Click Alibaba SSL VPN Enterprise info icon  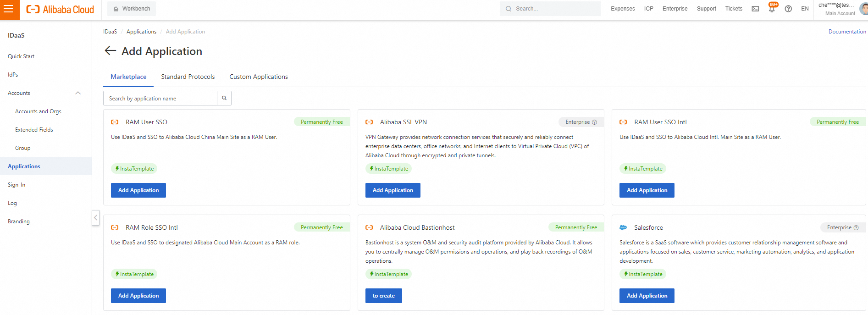click(595, 122)
